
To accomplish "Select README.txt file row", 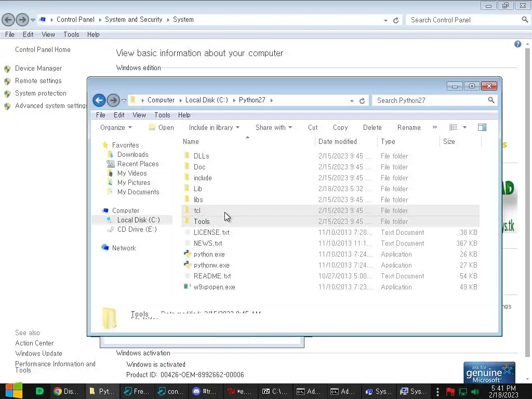I will [x=331, y=276].
